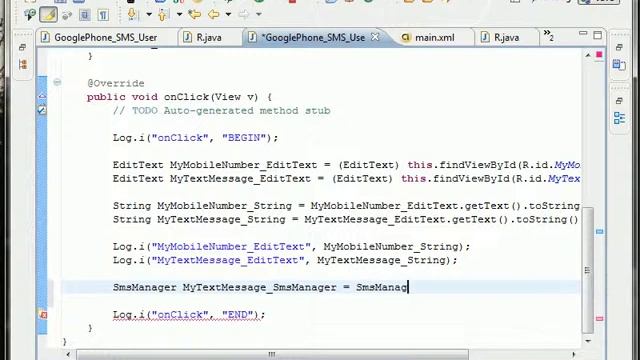Maximize the editor area
Screen dimensions: 640x360
(x=598, y=35)
